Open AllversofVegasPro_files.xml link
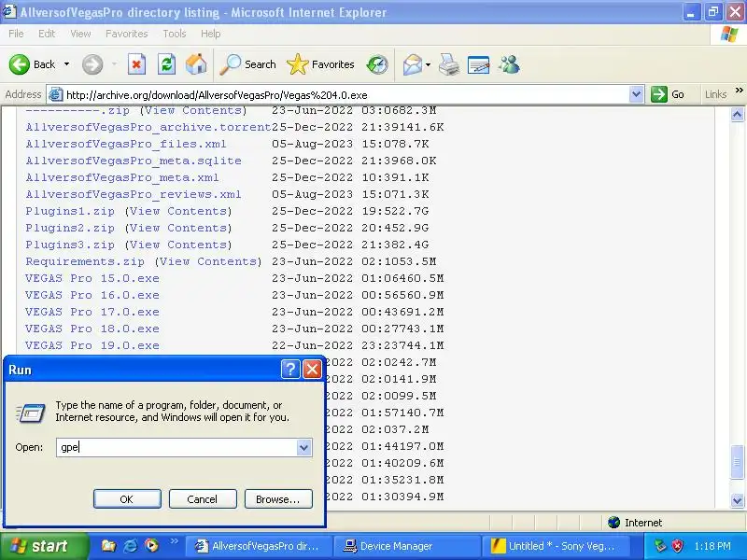Screen dimensions: 747x560 (x=126, y=144)
